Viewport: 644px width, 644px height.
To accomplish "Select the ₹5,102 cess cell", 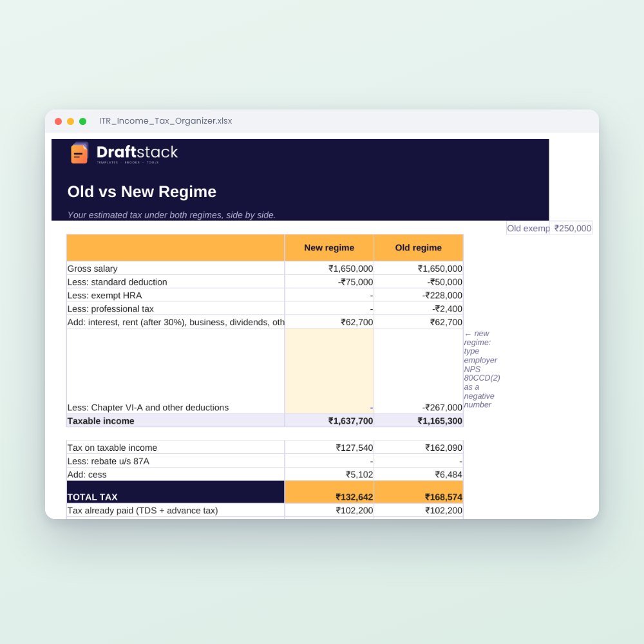I will pos(329,475).
